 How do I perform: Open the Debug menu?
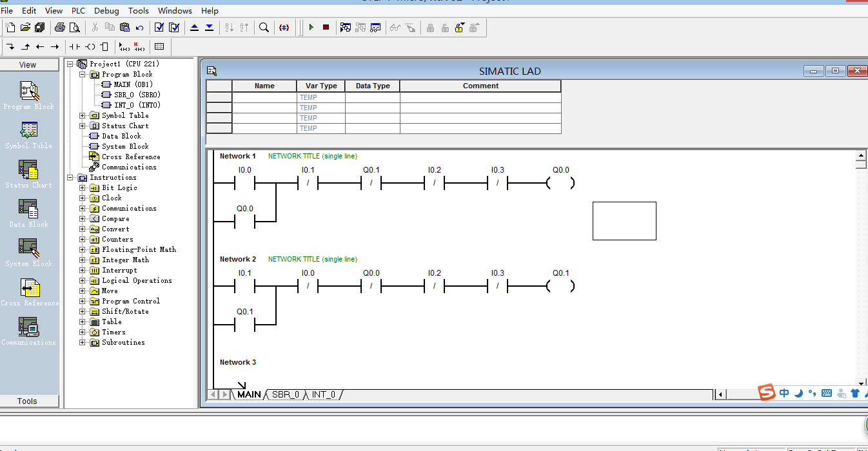pyautogui.click(x=106, y=10)
